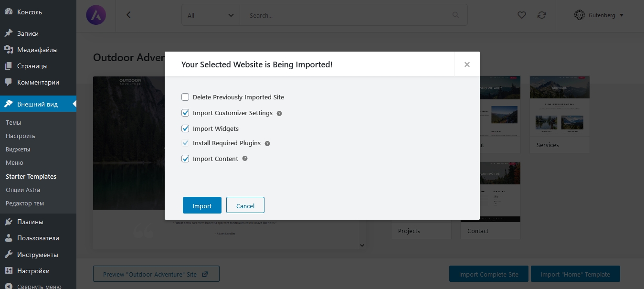
Task: Open Опции Astra from the sidebar
Action: pyautogui.click(x=23, y=190)
